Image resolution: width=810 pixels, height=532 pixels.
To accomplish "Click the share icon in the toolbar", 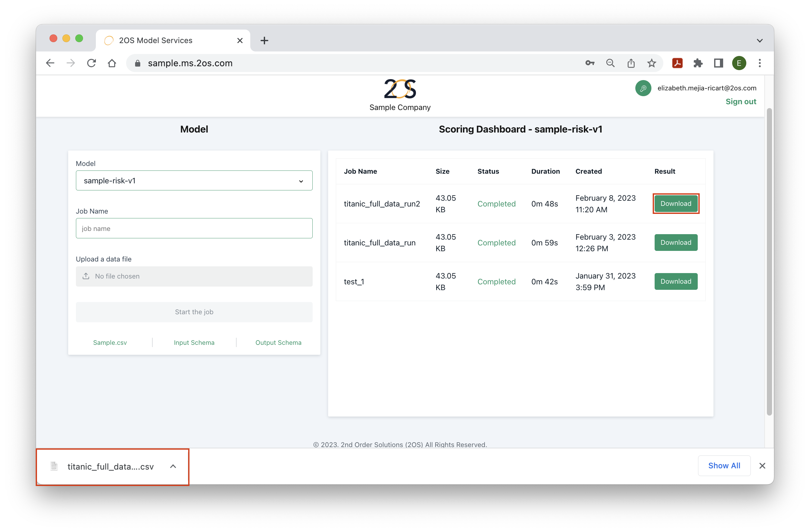I will pyautogui.click(x=631, y=63).
